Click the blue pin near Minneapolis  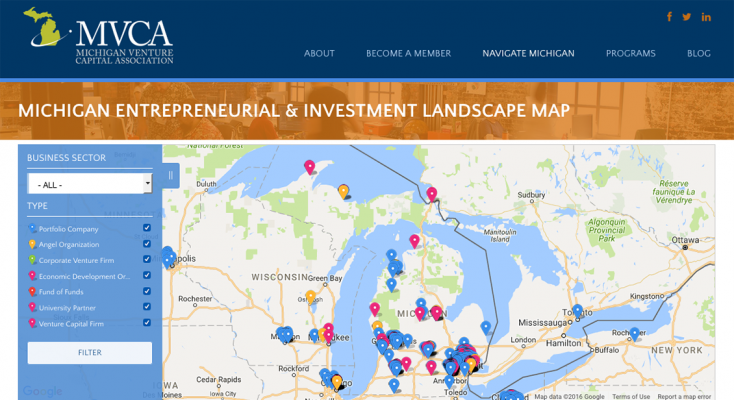[x=169, y=257]
